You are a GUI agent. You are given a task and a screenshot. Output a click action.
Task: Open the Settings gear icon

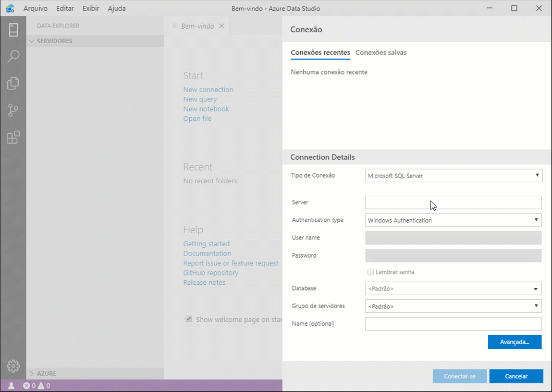[13, 366]
